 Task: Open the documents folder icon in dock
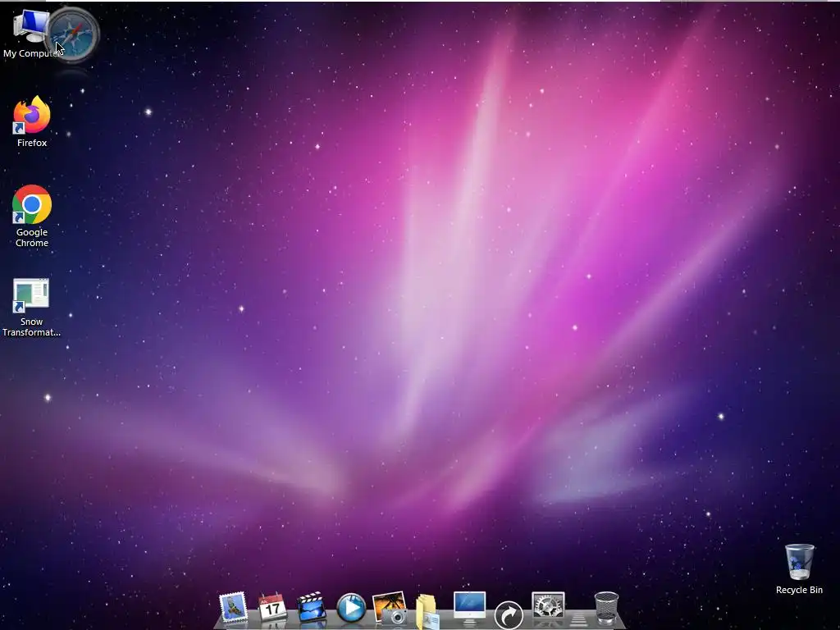pyautogui.click(x=427, y=610)
